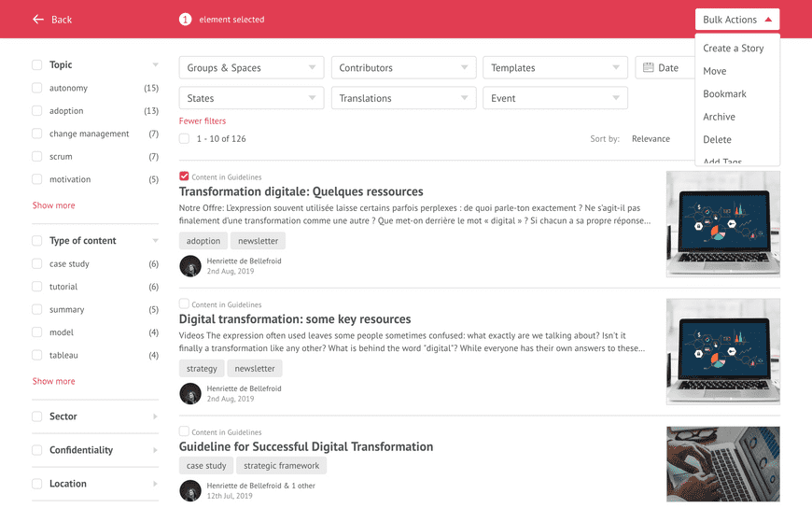812x508 pixels.
Task: Check the adoption topic filter
Action: 36,110
